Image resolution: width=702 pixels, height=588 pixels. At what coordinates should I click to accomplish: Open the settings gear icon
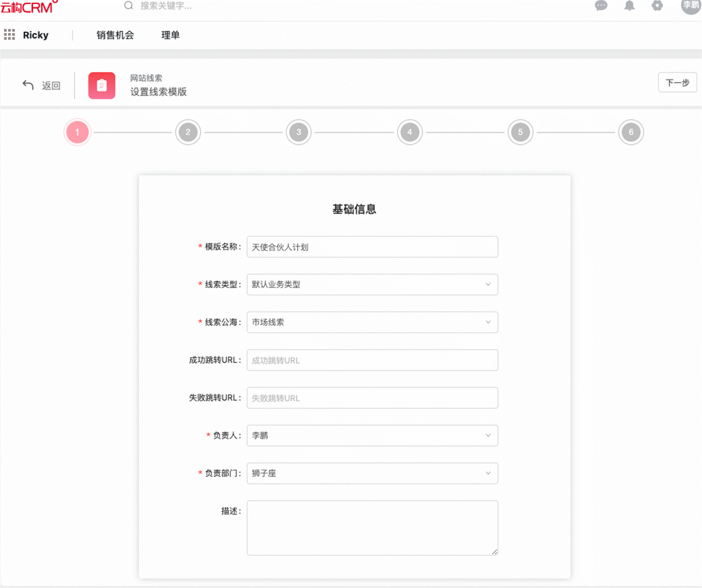point(657,6)
